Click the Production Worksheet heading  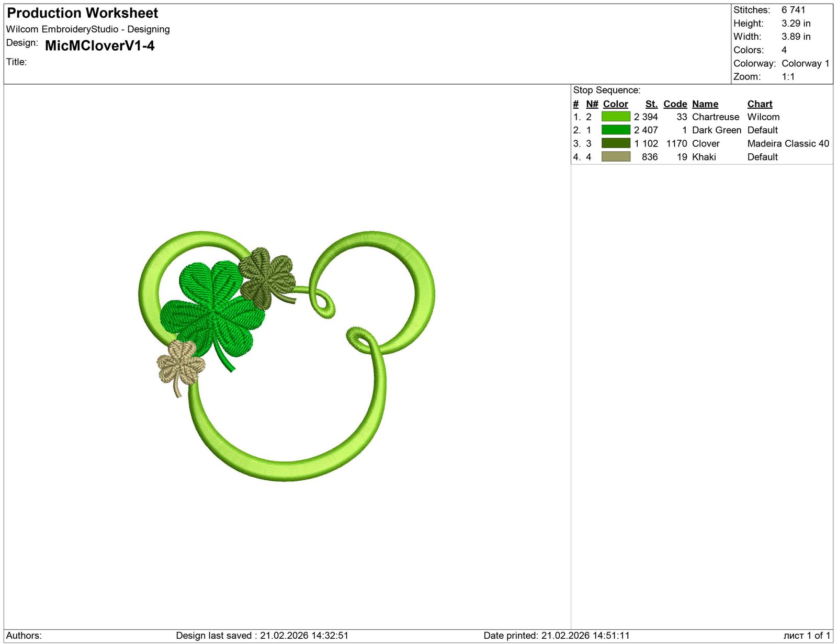[83, 13]
